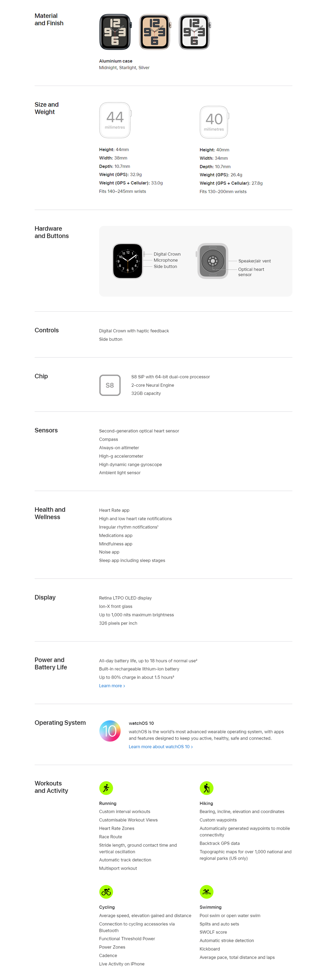Click the green Running workout icon
327x980 pixels.
click(x=106, y=788)
